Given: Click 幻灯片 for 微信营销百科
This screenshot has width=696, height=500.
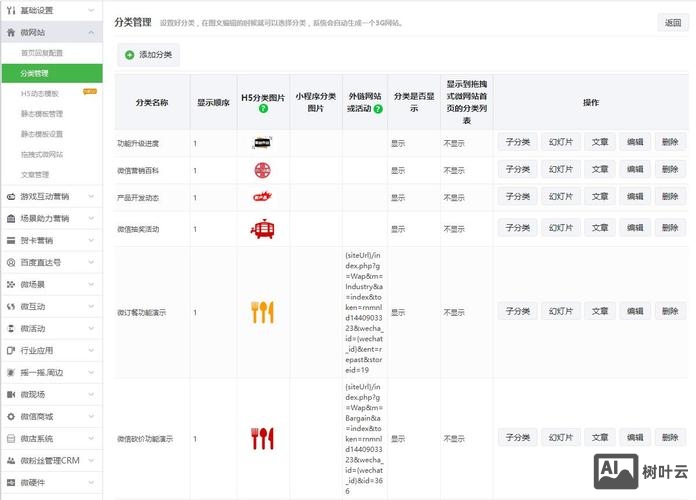Looking at the screenshot, I should click(x=561, y=169).
